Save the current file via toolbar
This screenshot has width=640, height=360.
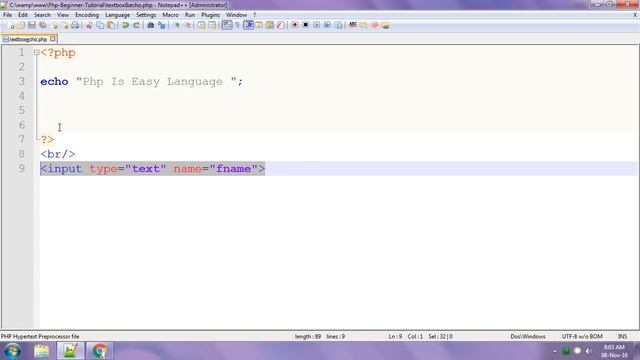31,25
